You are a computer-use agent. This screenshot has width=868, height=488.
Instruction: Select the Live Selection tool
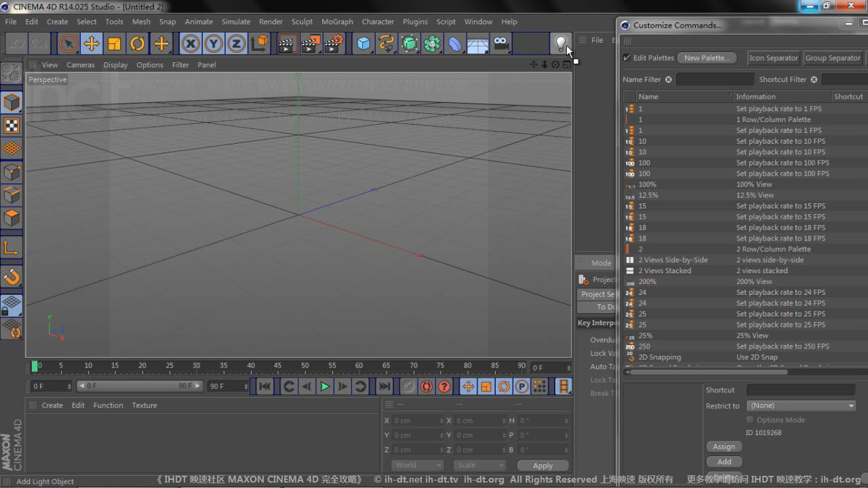68,44
